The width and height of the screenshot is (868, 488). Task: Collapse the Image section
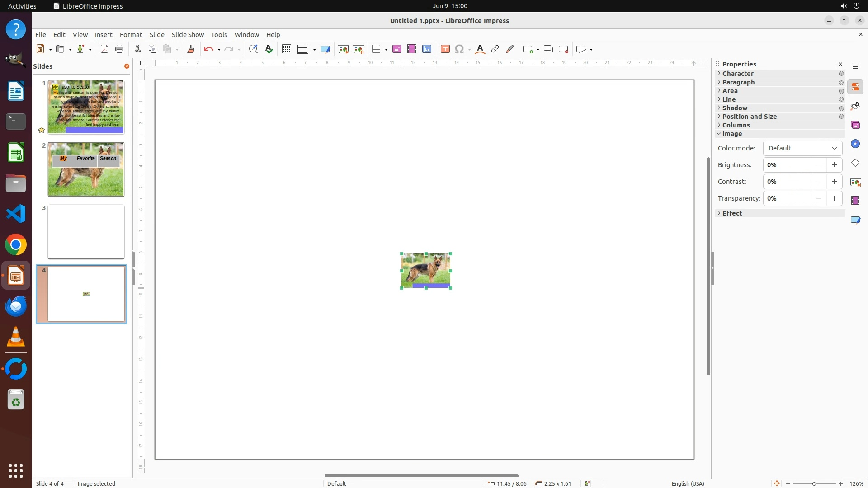point(731,134)
